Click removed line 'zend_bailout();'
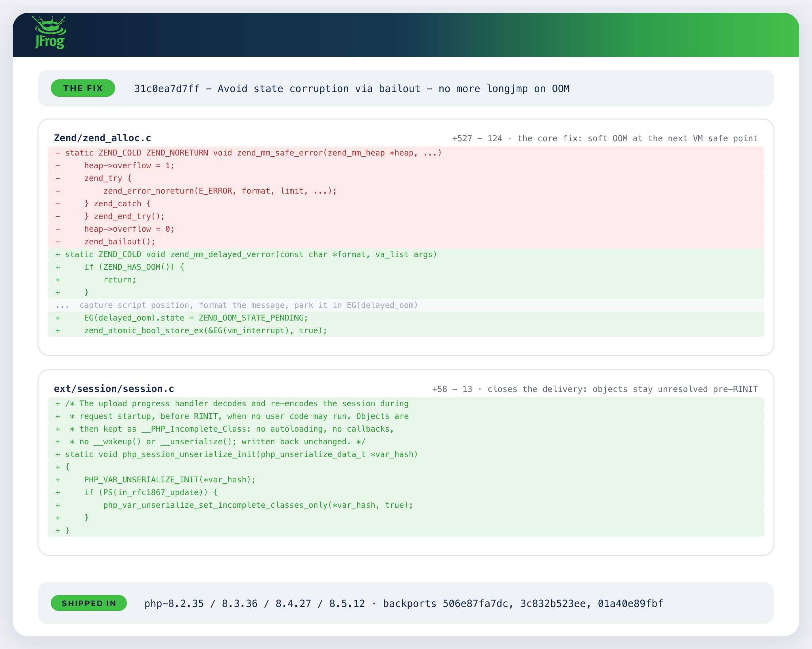 point(406,242)
